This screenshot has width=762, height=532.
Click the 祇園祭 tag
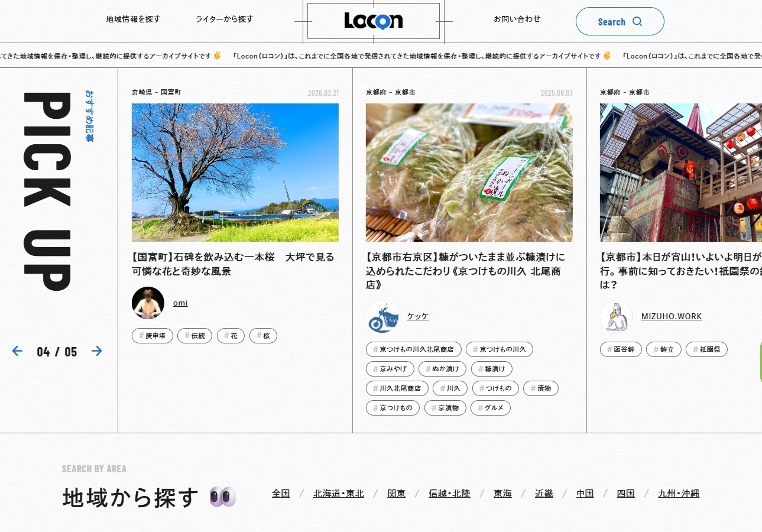(x=706, y=349)
